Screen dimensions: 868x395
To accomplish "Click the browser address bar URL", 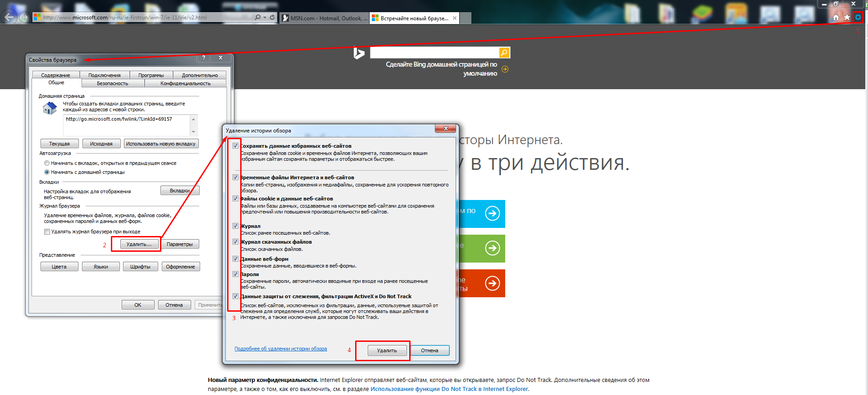I will click(x=125, y=18).
